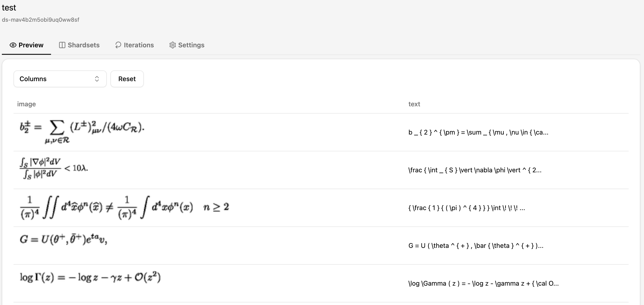644x305 pixels.
Task: Select the b2 sum formula image
Action: [x=82, y=132]
